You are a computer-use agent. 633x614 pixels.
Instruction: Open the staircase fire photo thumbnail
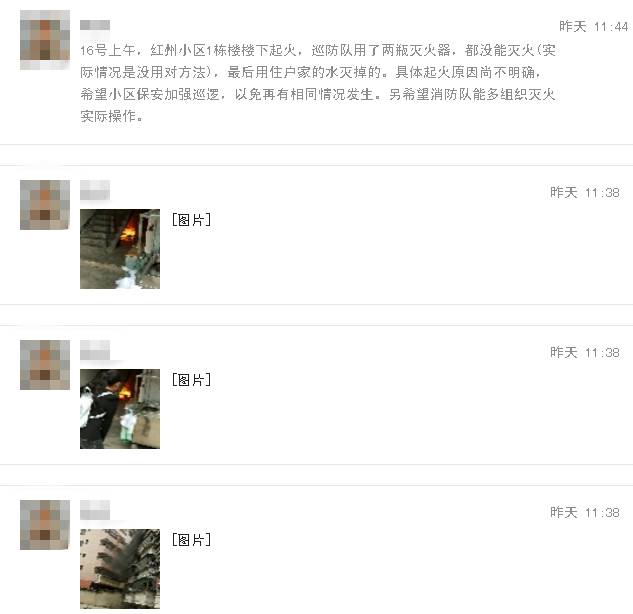120,249
